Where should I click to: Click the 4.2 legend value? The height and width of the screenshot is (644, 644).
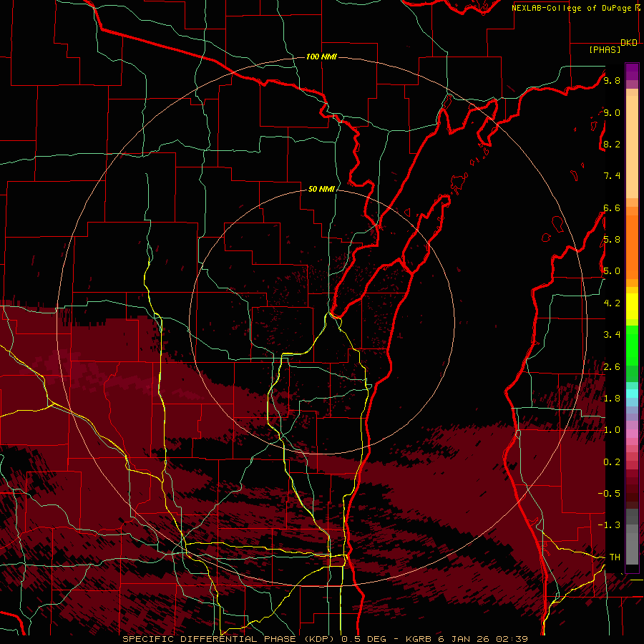612,303
